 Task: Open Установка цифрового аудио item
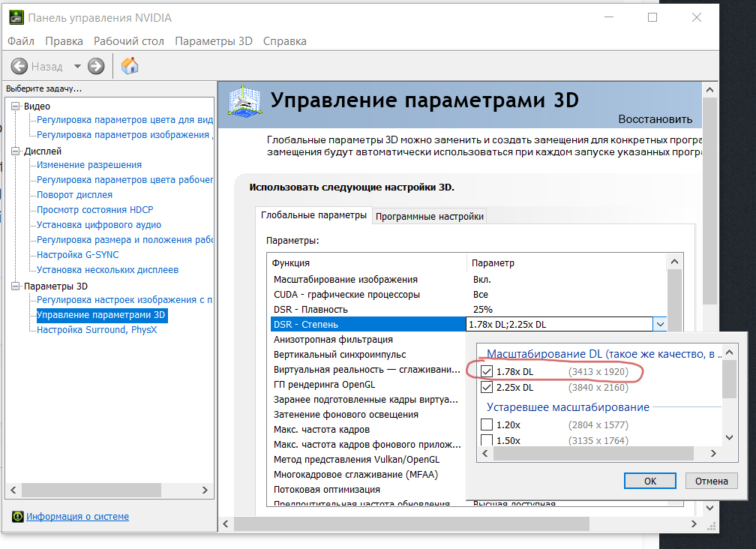[x=99, y=224]
